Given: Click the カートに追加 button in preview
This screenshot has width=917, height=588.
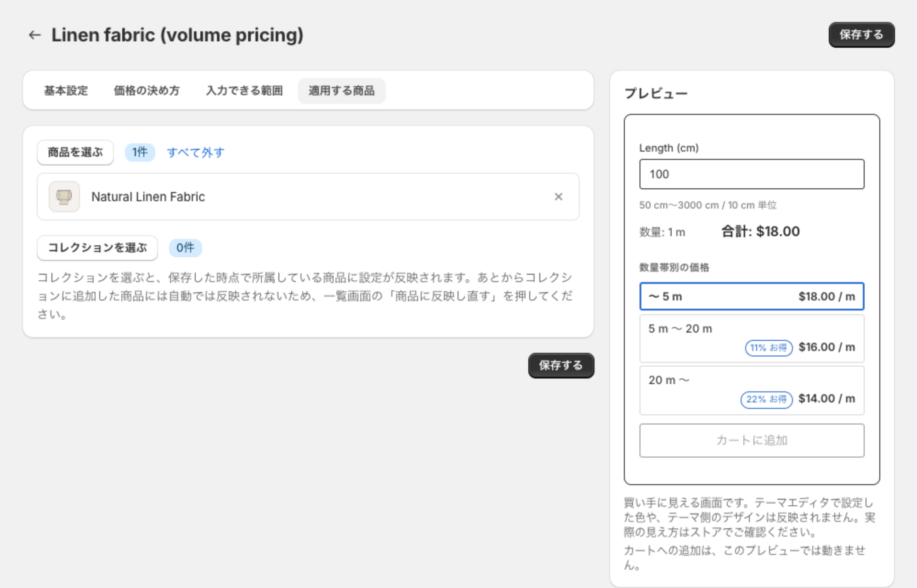Looking at the screenshot, I should tap(752, 441).
